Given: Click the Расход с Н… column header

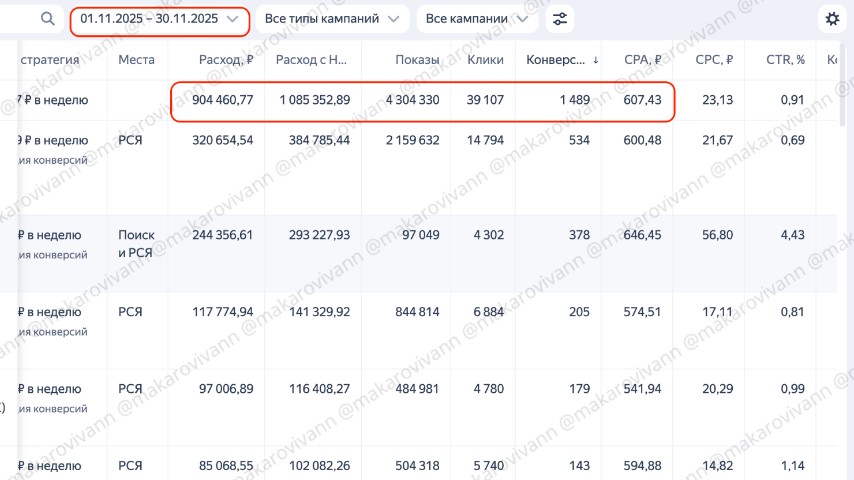Looking at the screenshot, I should click(x=313, y=60).
